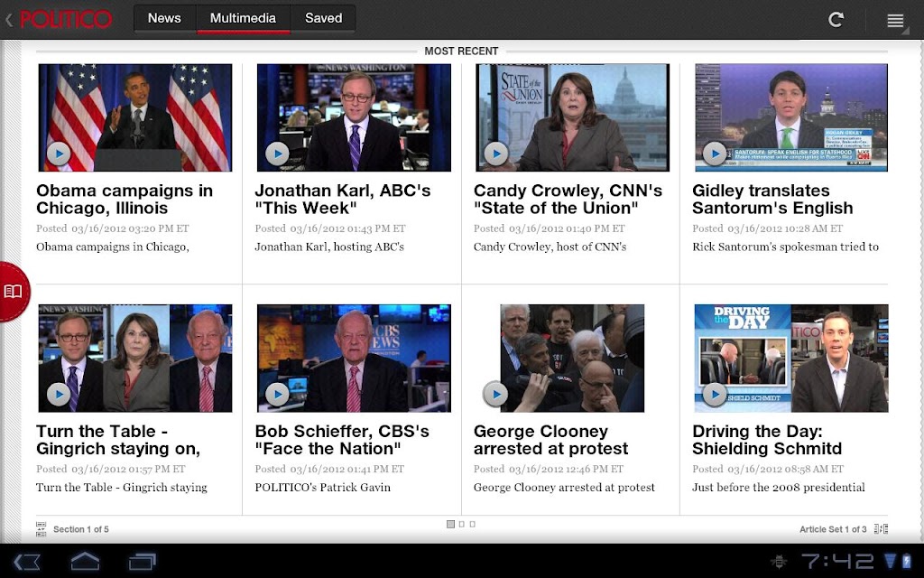This screenshot has width=924, height=578.
Task: Tap the Android home button
Action: point(85,561)
